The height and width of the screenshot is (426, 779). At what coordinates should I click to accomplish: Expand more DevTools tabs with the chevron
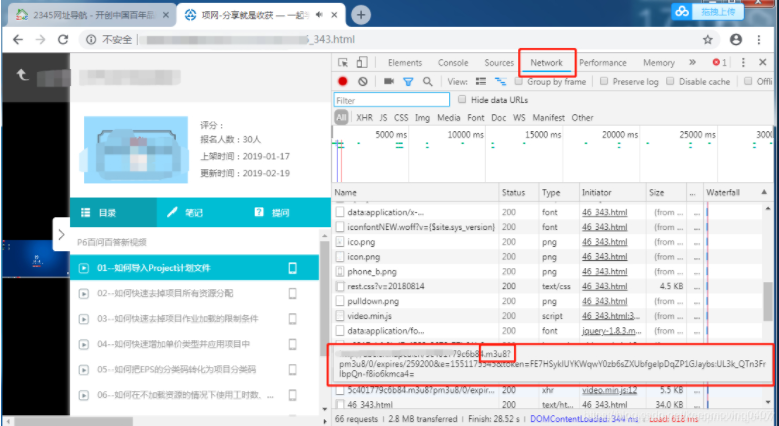click(x=694, y=62)
